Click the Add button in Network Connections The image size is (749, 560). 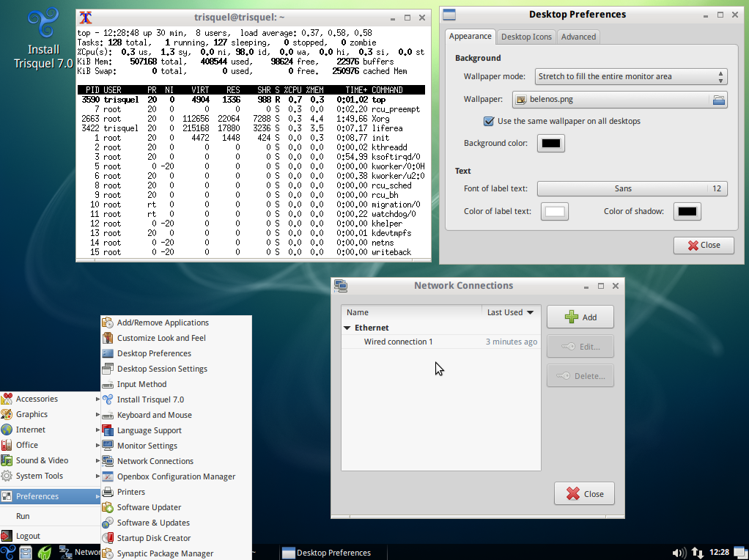click(x=580, y=317)
